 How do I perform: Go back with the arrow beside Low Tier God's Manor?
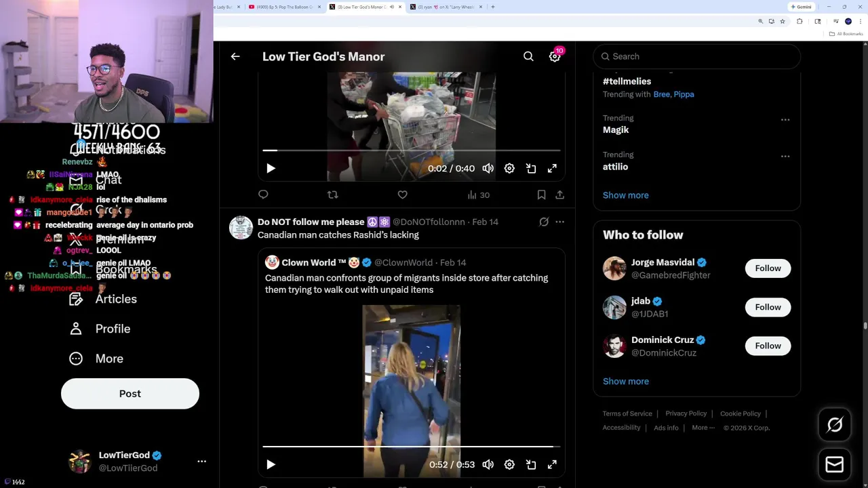click(235, 56)
